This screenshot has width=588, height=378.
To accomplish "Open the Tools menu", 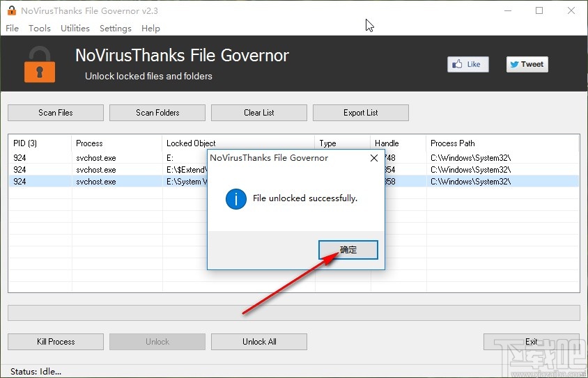I will pos(40,29).
